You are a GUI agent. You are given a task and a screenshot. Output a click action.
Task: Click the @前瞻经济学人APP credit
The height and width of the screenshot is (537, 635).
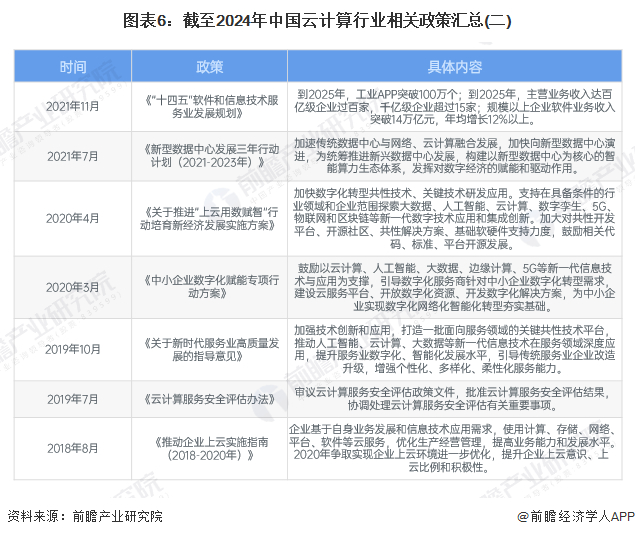click(x=575, y=516)
